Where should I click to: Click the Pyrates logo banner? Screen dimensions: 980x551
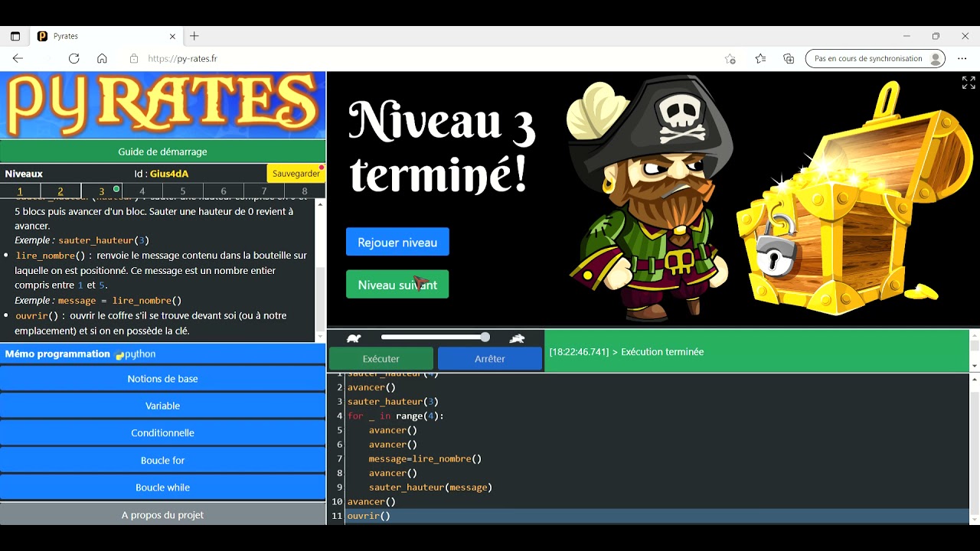point(162,106)
